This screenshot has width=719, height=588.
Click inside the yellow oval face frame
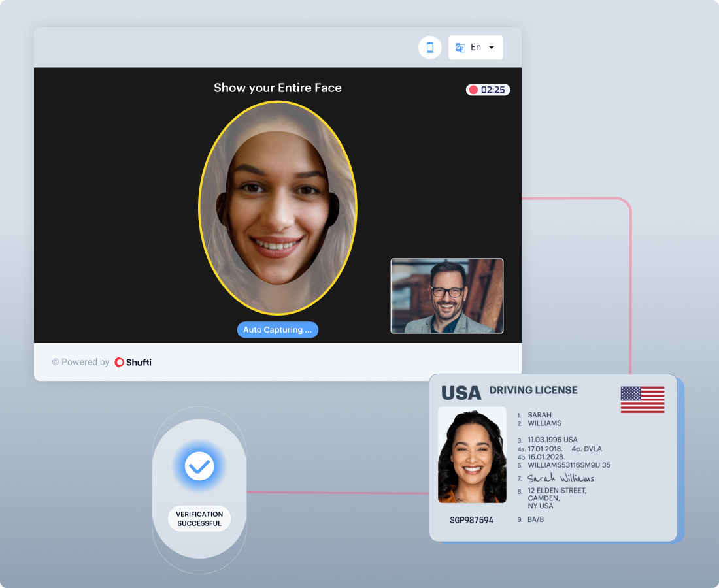(278, 209)
